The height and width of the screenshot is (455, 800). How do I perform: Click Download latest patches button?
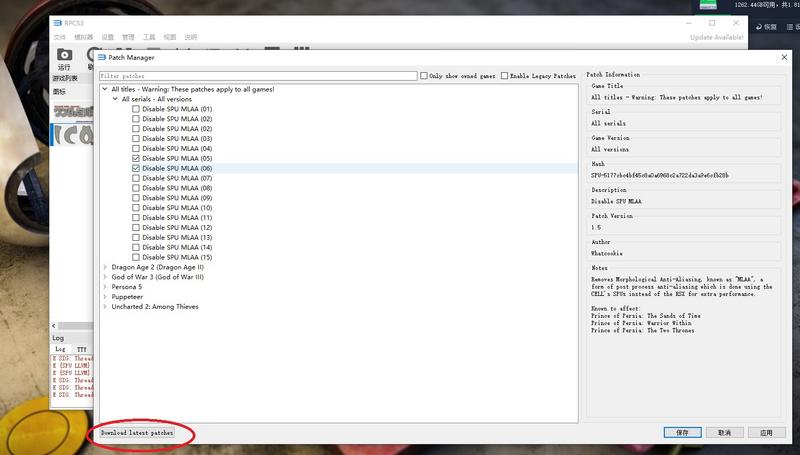point(137,433)
